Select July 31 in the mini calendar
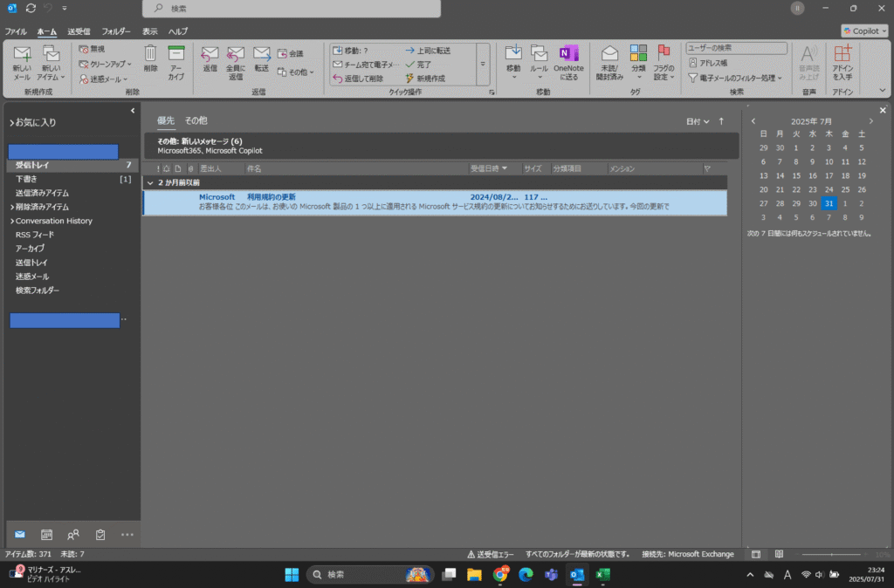The width and height of the screenshot is (894, 588). point(829,203)
